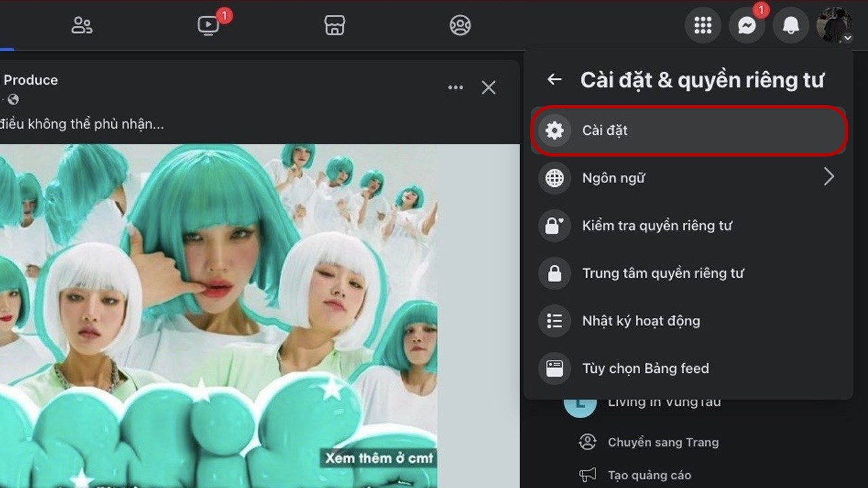Open the account profile avatar menu
The width and height of the screenshot is (868, 488).
(x=834, y=26)
